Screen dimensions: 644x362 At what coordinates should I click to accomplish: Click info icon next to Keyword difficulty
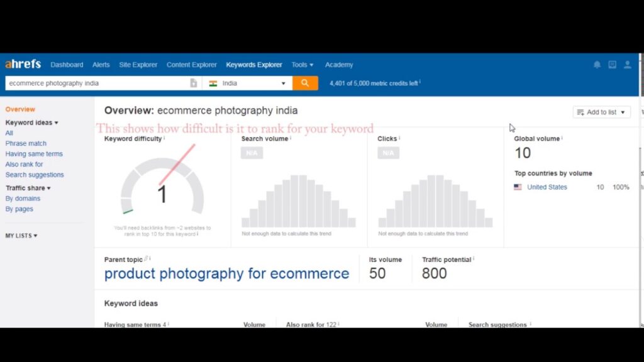164,138
